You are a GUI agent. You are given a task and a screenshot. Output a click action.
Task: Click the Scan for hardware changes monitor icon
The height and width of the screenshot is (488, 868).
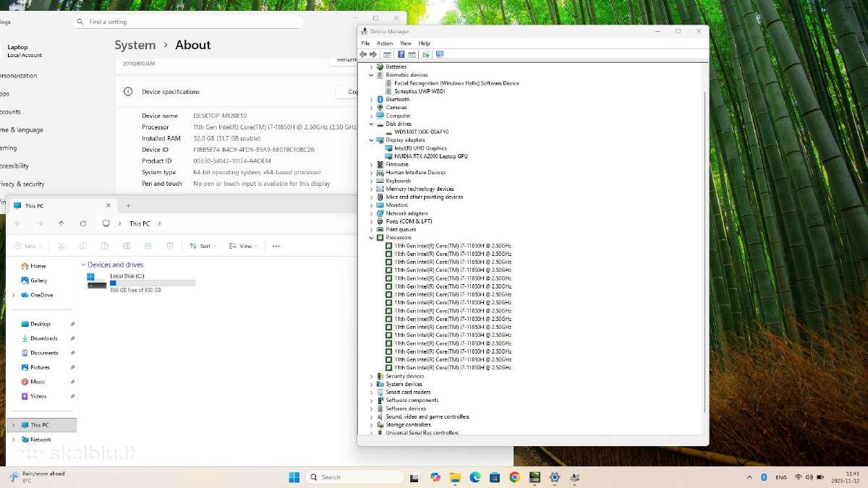440,54
